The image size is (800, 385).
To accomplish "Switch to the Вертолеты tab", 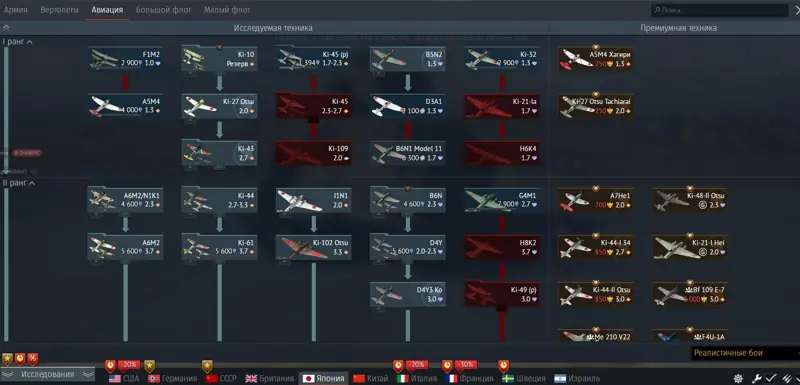I will tap(59, 10).
